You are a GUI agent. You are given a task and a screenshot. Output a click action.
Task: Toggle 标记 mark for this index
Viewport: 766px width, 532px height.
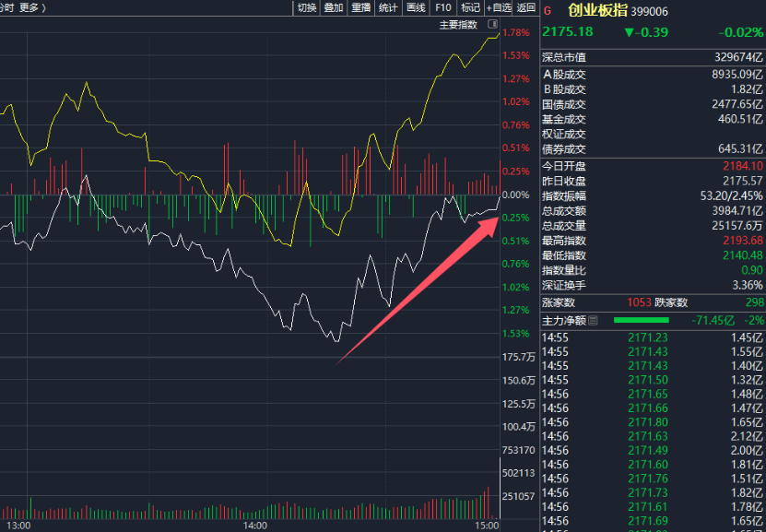[x=470, y=7]
